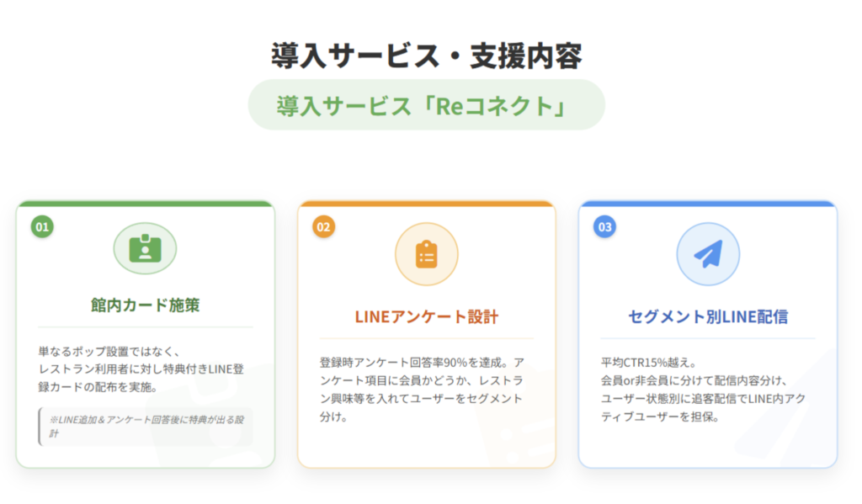This screenshot has height=504, width=862.
Task: Click the green ID card icon
Action: [x=145, y=248]
